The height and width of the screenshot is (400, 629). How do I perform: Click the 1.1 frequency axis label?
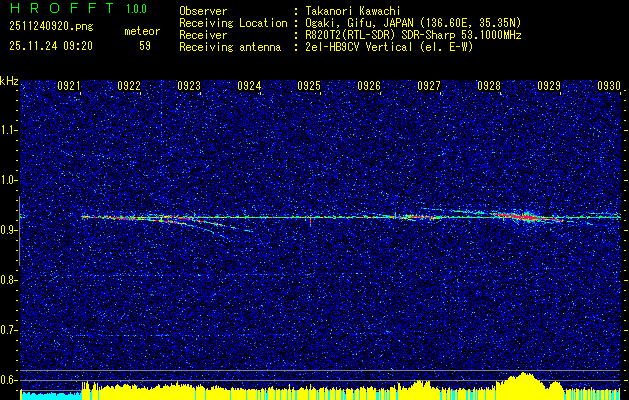tap(8, 130)
